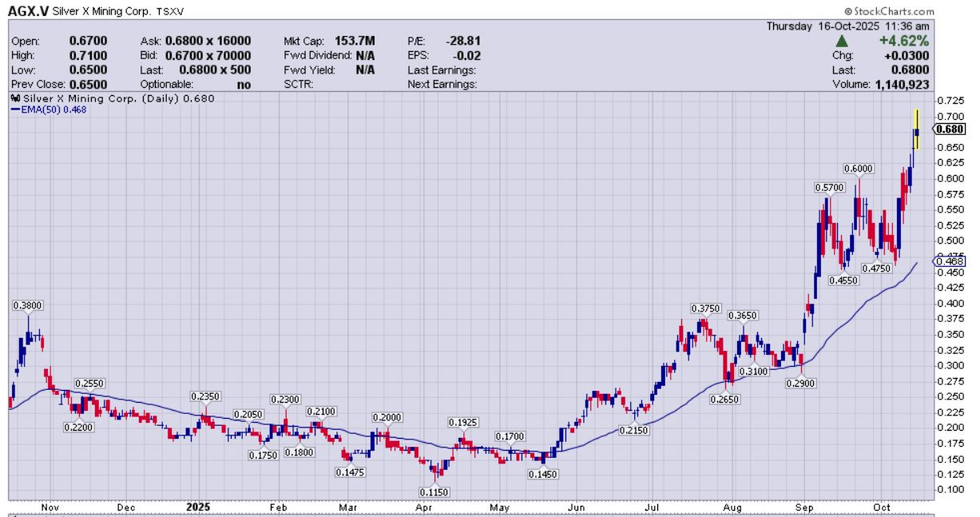Select the Ask quote 0.6800 x 16000

click(x=208, y=42)
